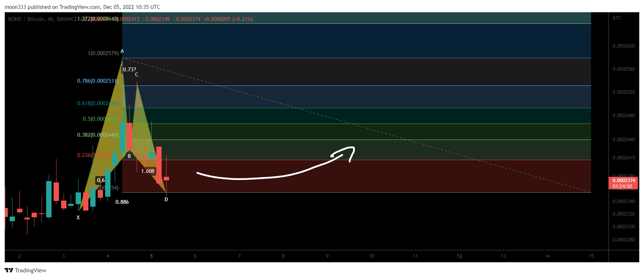This screenshot has width=644, height=278.
Task: Click price scale level 0.0002340
Action: [x=624, y=201]
